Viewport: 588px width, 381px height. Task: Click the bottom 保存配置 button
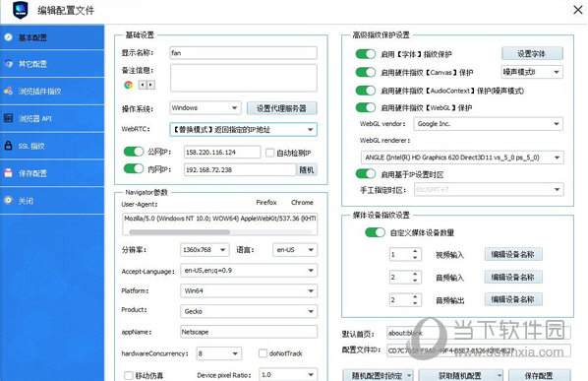coord(539,375)
